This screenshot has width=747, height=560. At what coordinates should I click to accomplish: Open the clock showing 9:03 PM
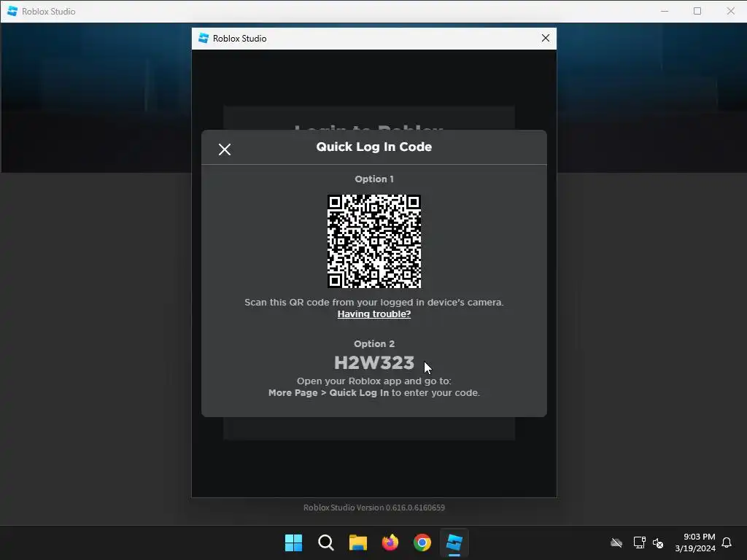tap(695, 542)
